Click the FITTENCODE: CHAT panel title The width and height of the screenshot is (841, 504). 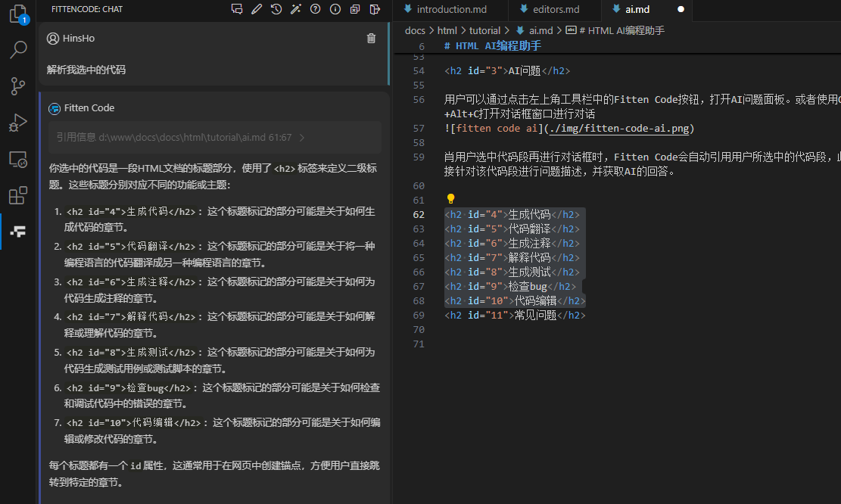[x=87, y=9]
